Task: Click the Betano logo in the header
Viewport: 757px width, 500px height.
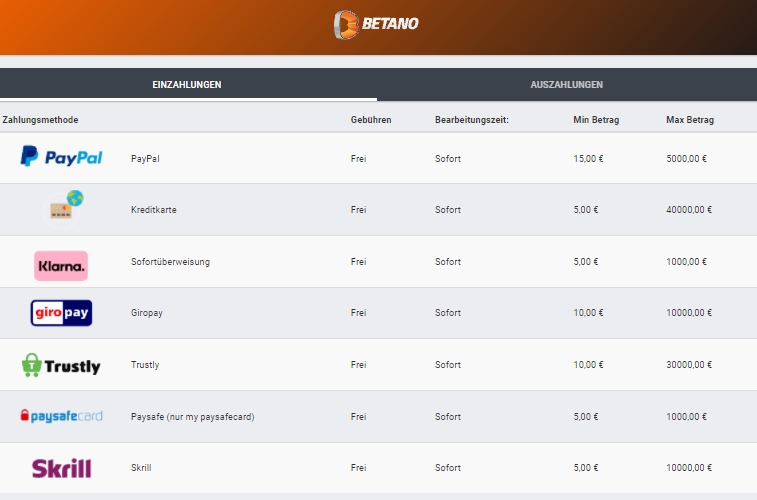Action: (x=376, y=24)
